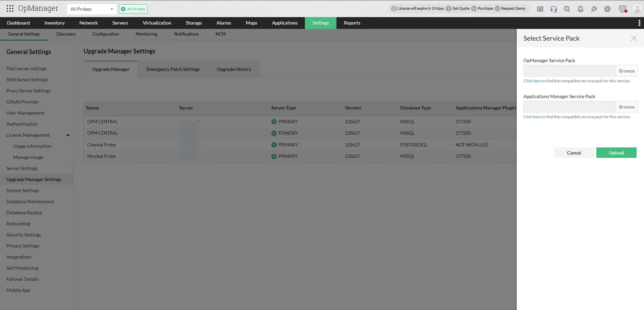Select the Upgrade History tab
Viewport: 644px width, 310px height.
pyautogui.click(x=234, y=69)
